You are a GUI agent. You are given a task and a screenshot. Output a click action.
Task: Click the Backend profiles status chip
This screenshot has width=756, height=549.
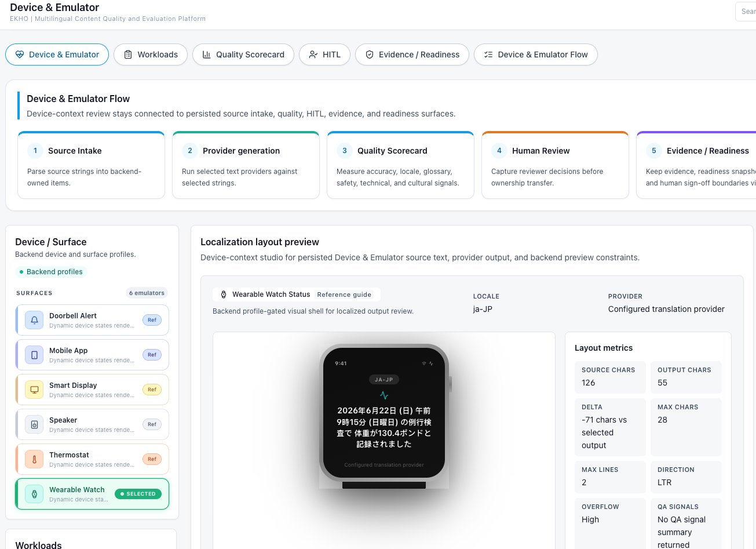click(x=51, y=272)
